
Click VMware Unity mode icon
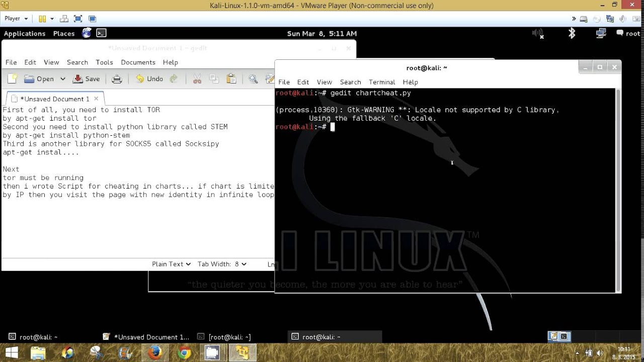click(x=93, y=19)
